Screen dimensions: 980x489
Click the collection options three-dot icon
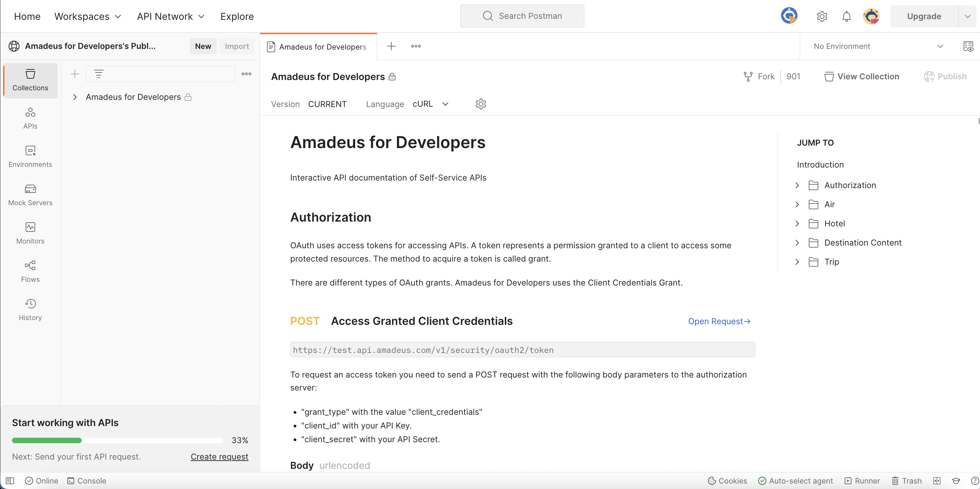click(246, 74)
